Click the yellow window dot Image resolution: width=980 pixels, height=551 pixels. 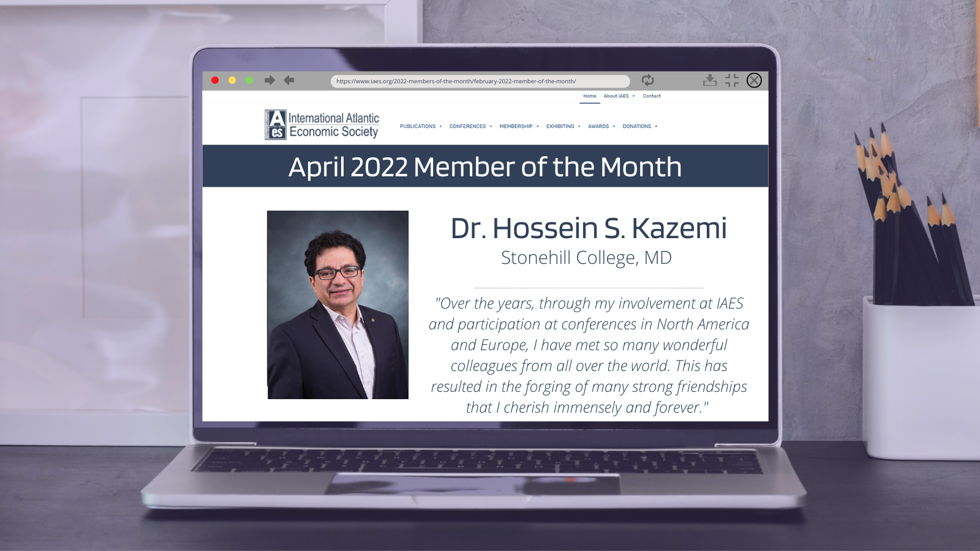pos(232,80)
